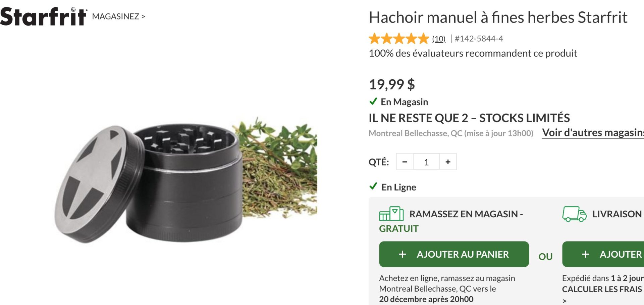Click the delivery truck icon
Image resolution: width=644 pixels, height=305 pixels.
coord(574,214)
